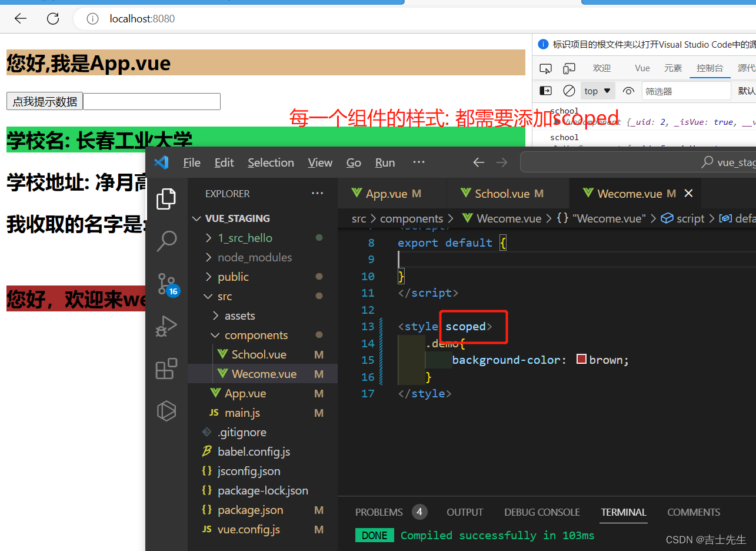Switch to the School.vue editor tab
756x551 pixels.
[x=508, y=194]
